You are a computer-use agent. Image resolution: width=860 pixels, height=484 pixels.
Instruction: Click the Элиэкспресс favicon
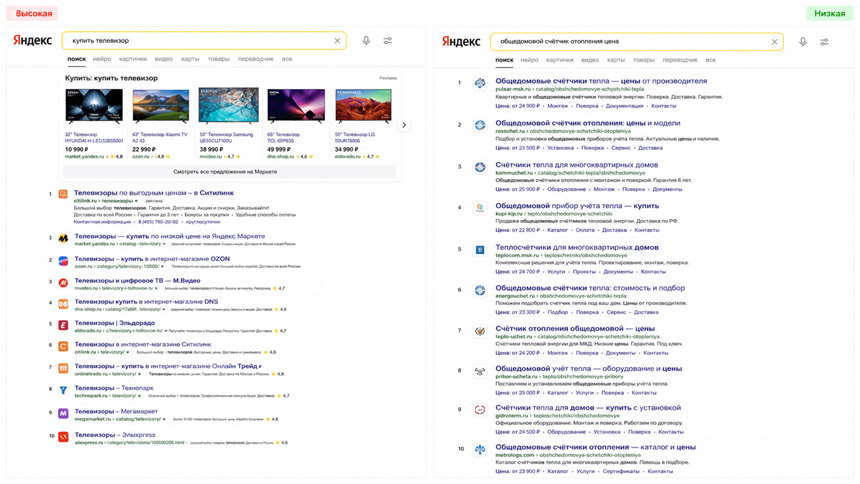[x=64, y=437]
